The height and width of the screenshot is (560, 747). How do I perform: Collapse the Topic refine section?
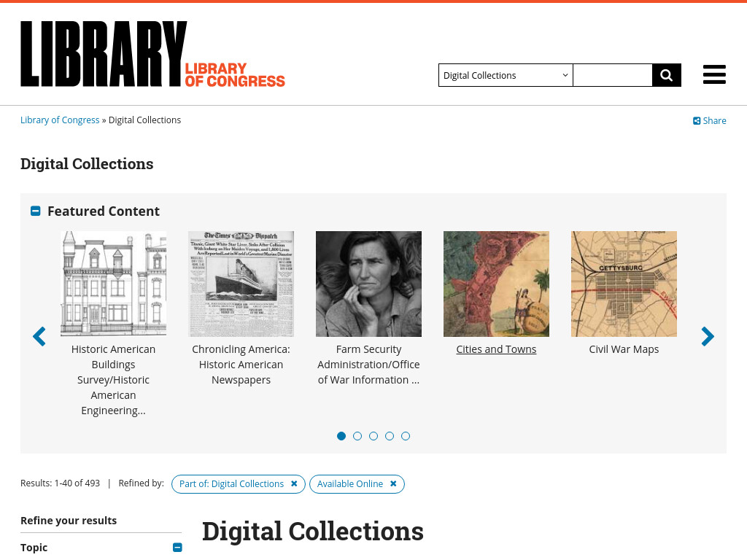(x=177, y=548)
